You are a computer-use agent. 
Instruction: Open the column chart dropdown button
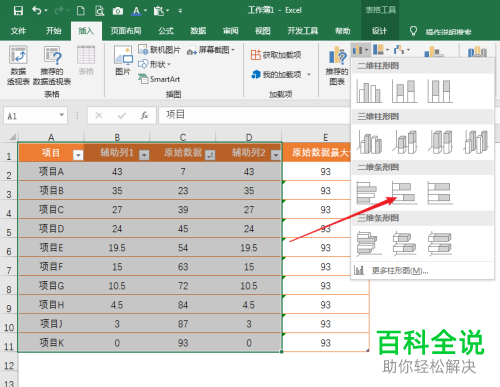360,50
